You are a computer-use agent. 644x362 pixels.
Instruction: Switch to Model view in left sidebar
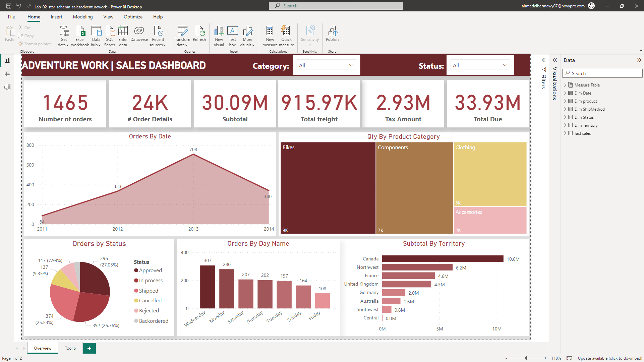tap(7, 87)
